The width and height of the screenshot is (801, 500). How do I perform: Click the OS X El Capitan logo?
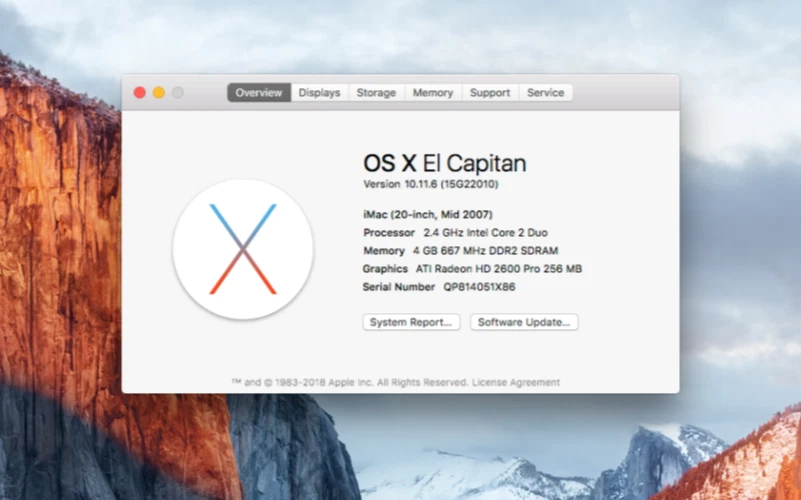point(243,249)
